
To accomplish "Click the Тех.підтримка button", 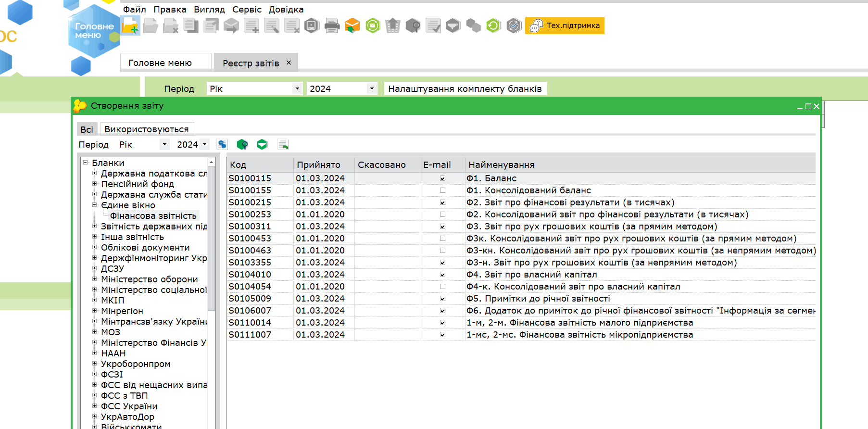I will click(565, 25).
